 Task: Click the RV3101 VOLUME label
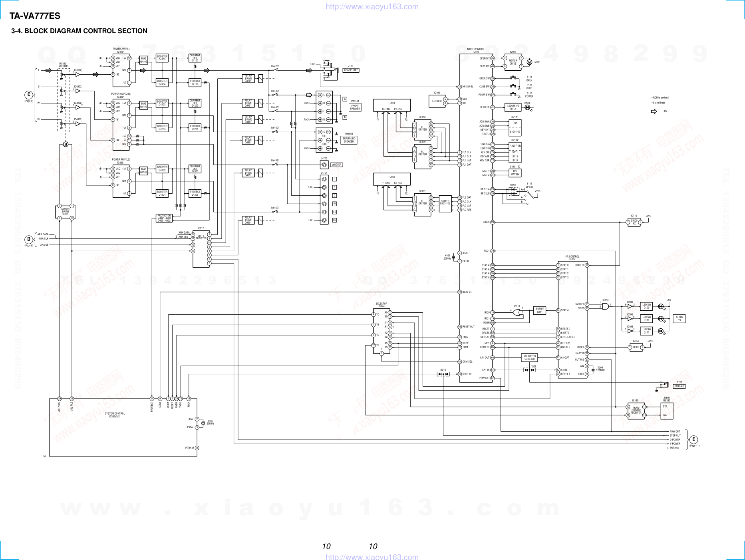click(x=64, y=65)
